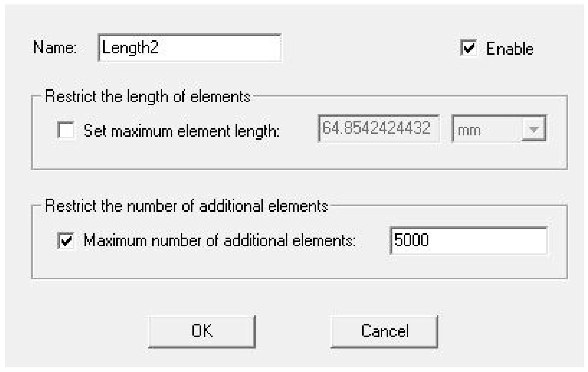Toggle the Enable checkbox
The width and height of the screenshot is (588, 372).
pos(468,48)
